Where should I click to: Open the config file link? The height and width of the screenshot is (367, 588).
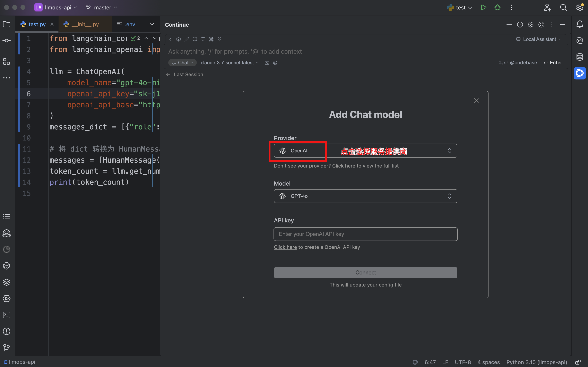click(390, 285)
